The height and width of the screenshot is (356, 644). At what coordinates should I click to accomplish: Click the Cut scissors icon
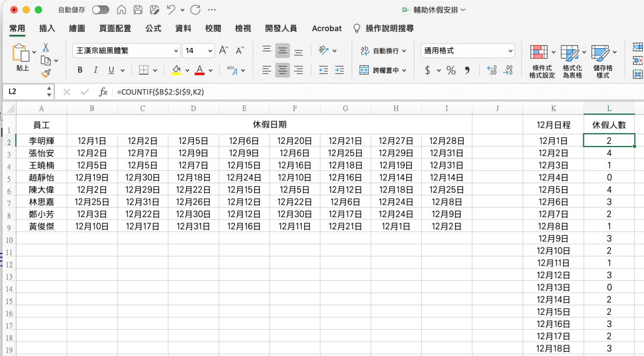(46, 47)
